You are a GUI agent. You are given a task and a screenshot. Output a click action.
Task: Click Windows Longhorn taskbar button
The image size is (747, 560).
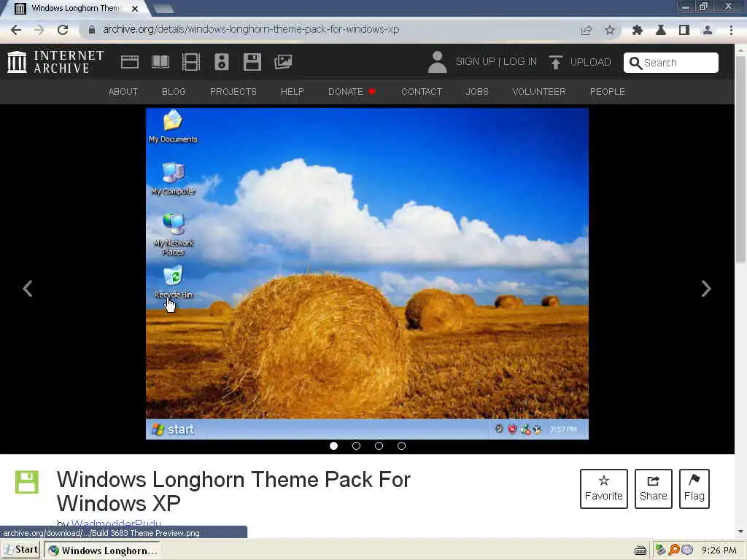click(x=102, y=551)
